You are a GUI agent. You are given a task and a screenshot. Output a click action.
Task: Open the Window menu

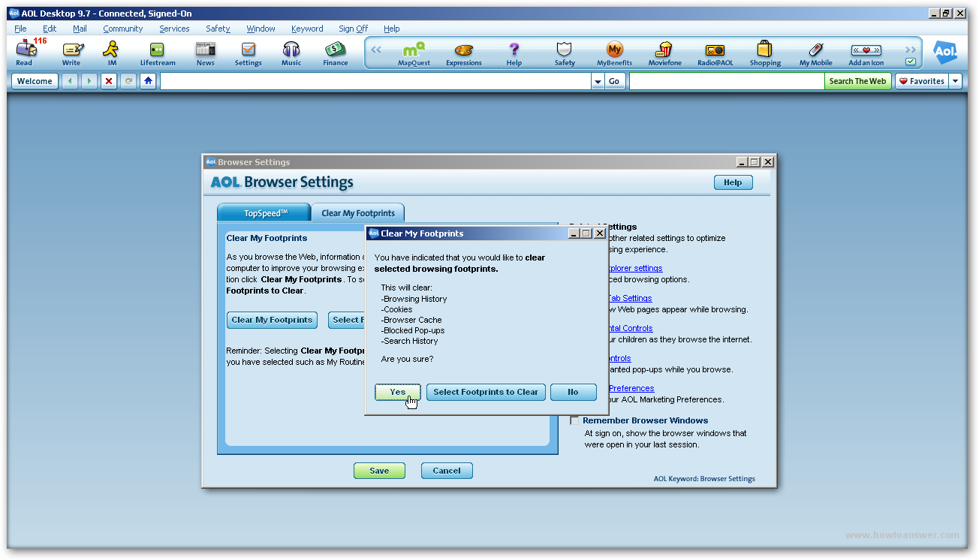point(261,29)
